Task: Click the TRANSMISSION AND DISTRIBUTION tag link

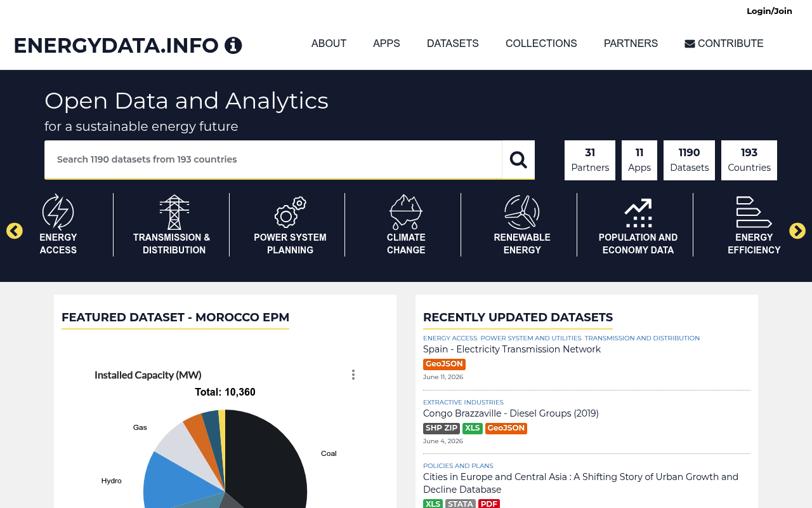Action: [642, 338]
